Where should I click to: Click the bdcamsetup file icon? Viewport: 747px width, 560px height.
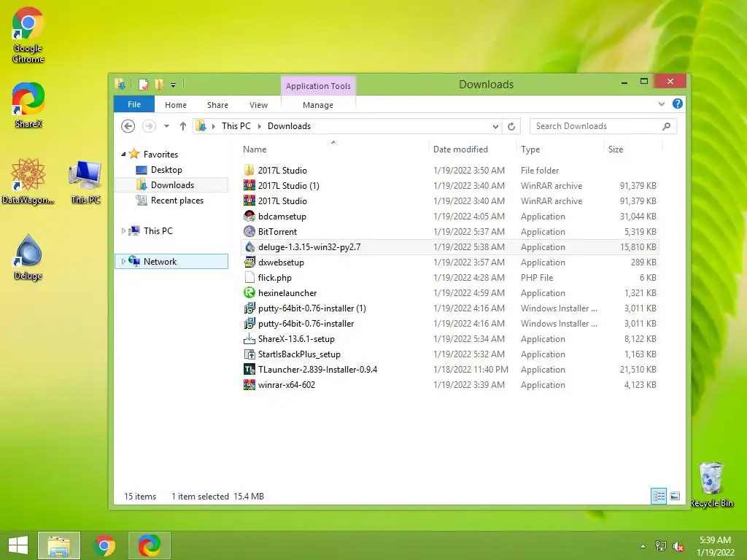(249, 216)
